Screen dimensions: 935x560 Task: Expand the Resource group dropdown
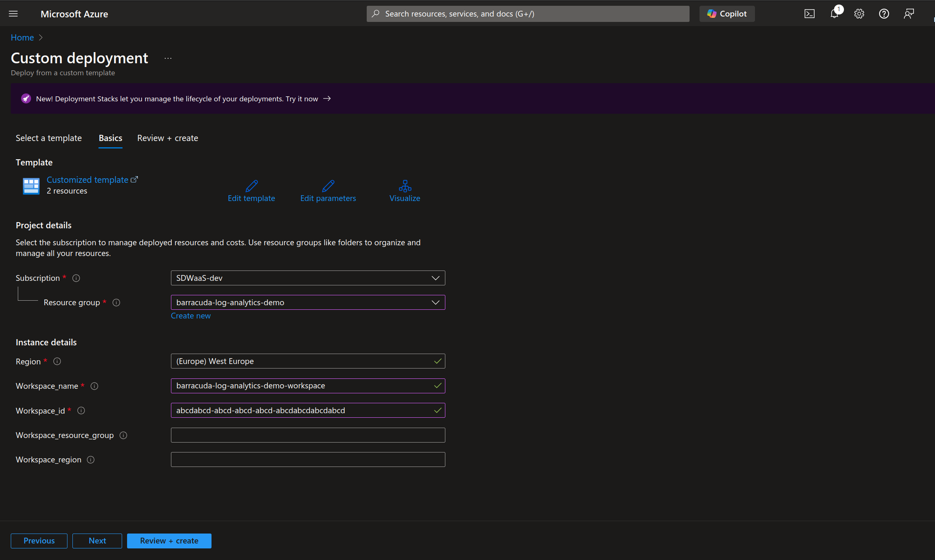pyautogui.click(x=308, y=302)
